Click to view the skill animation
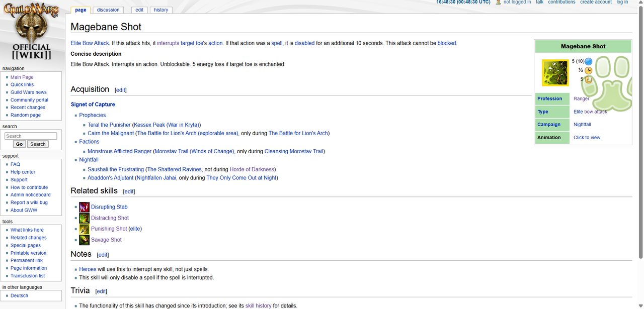Screen dimensions: 644x309 587,138
